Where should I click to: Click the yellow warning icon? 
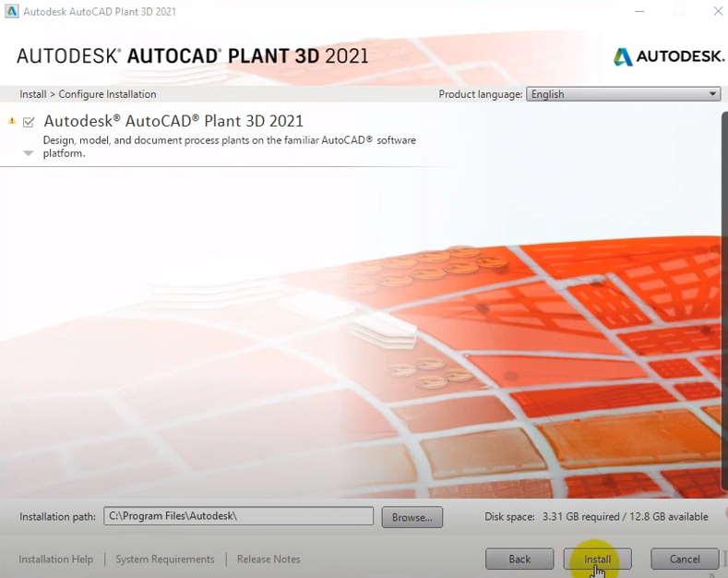pyautogui.click(x=12, y=121)
